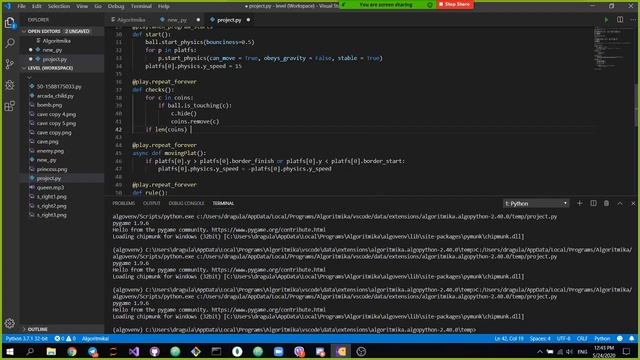Viewport: 640px width, 360px height.
Task: Click errors and warnings count in status bar
Action: [x=65, y=338]
